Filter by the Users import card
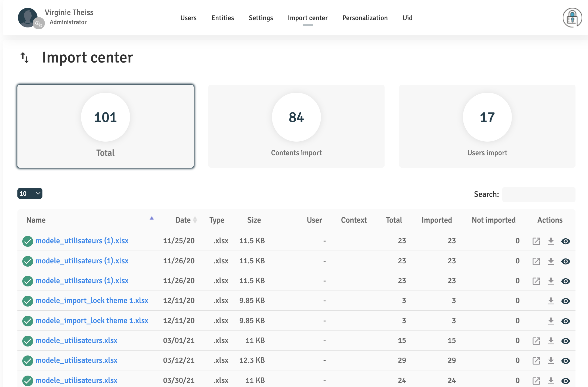Viewport: 588px width, 387px height. [x=487, y=126]
